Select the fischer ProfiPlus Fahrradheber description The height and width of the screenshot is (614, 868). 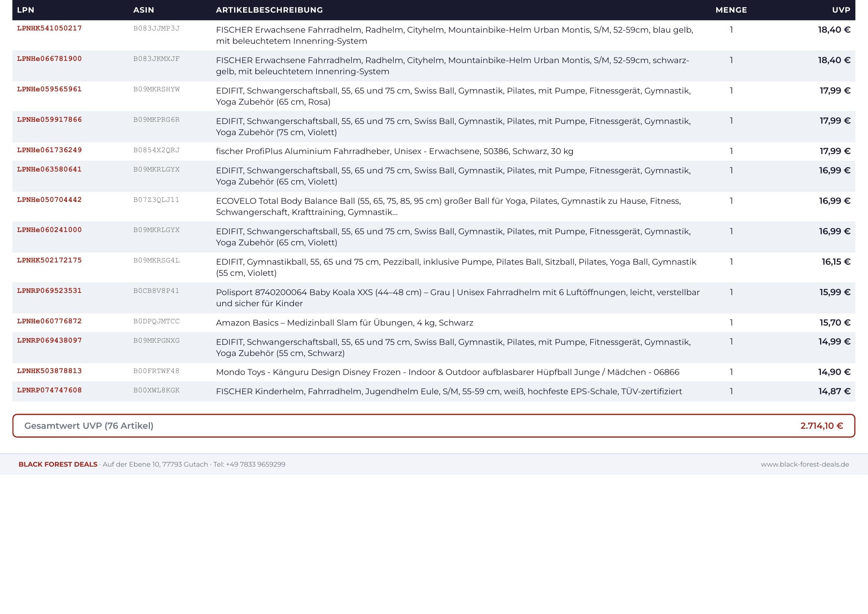tap(395, 151)
